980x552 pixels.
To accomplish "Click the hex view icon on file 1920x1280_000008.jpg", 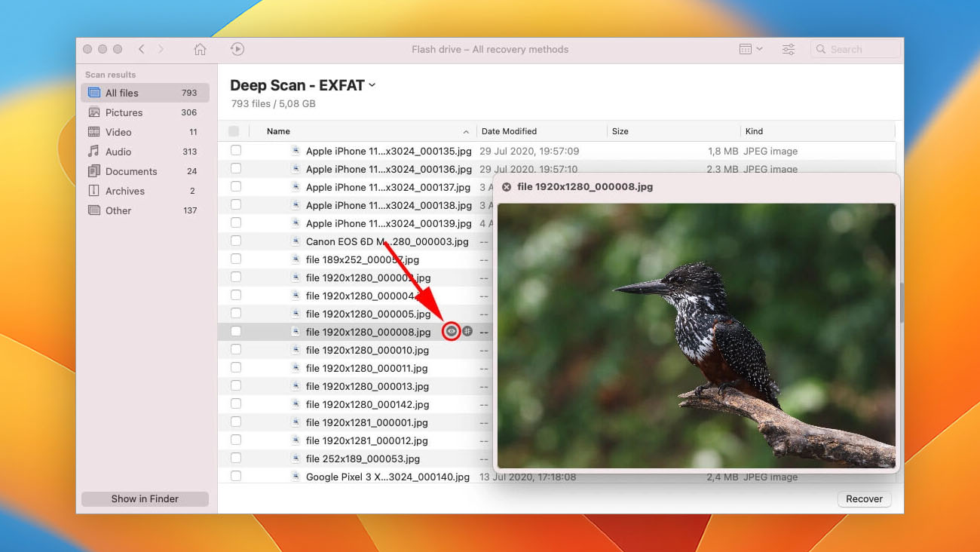I will pos(467,331).
